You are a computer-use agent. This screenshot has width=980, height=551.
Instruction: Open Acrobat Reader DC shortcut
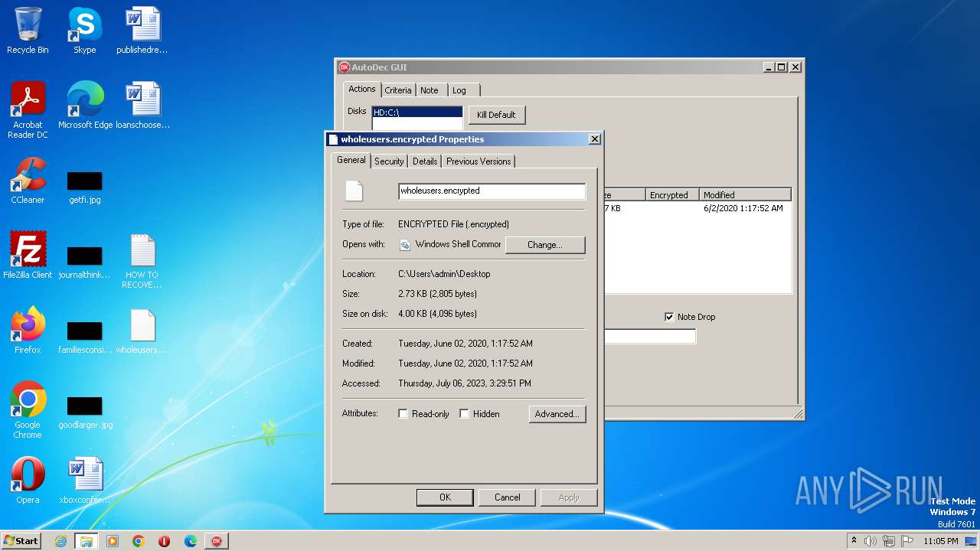tap(28, 110)
